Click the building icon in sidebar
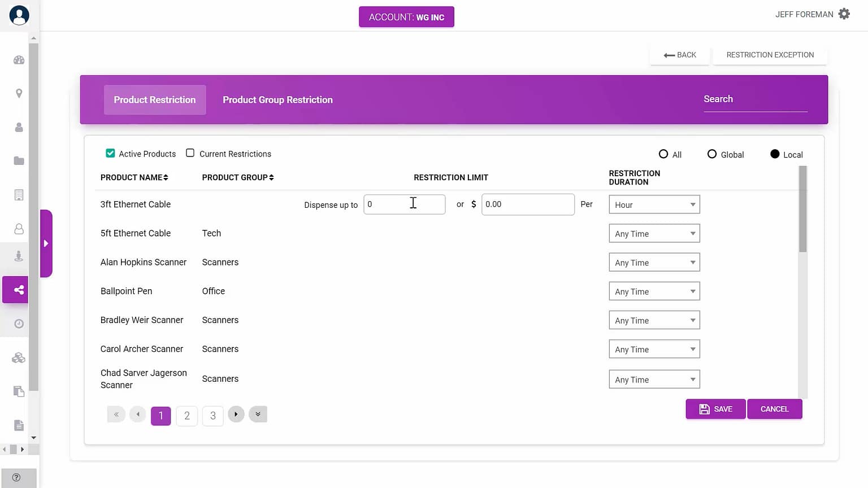Viewport: 868px width, 488px height. point(19,195)
